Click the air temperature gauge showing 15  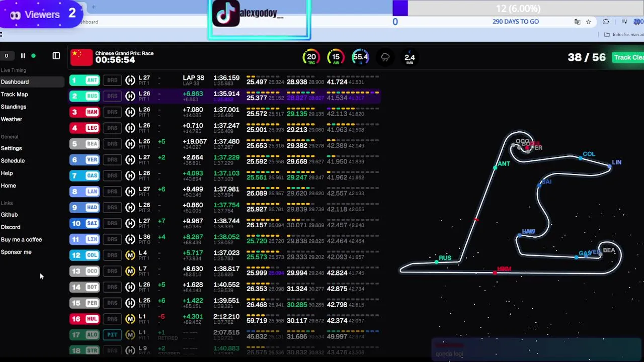pos(336,57)
